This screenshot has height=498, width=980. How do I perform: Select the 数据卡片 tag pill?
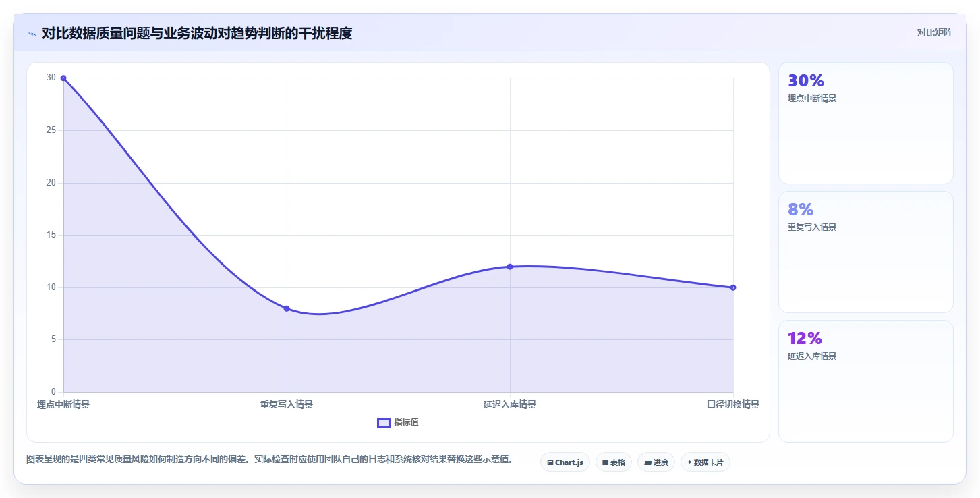[705, 462]
